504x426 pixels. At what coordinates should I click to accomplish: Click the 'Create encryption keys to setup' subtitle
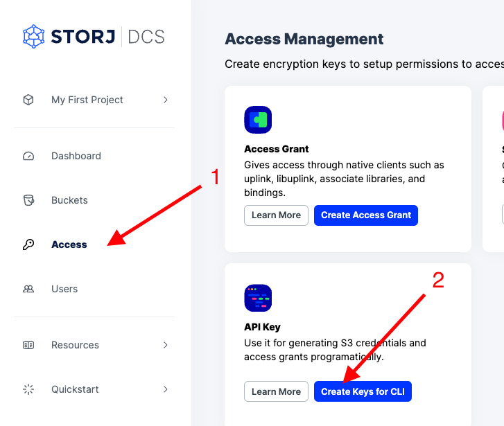[364, 64]
